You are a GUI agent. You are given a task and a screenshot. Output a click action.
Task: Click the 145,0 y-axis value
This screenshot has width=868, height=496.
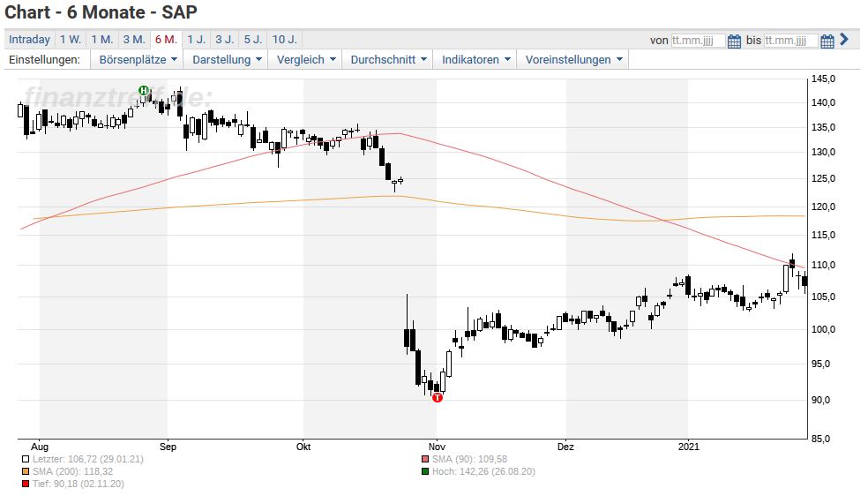823,79
